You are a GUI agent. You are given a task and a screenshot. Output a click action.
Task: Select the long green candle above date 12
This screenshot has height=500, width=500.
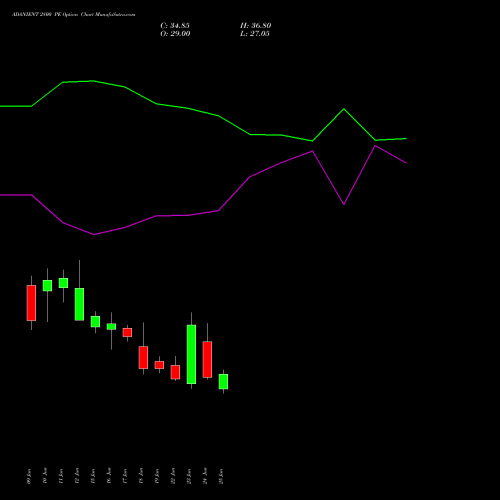(x=79, y=304)
